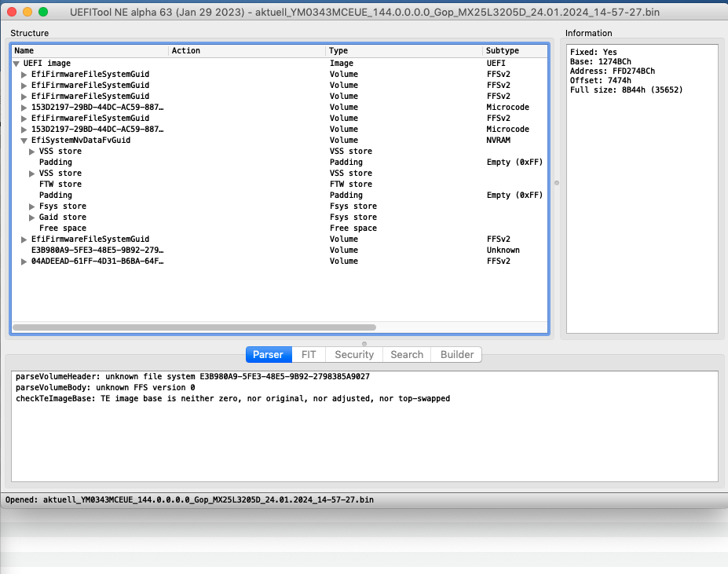Select the 04ADEEAD-61FF-4D31-B6BA-64F… row name

[97, 261]
